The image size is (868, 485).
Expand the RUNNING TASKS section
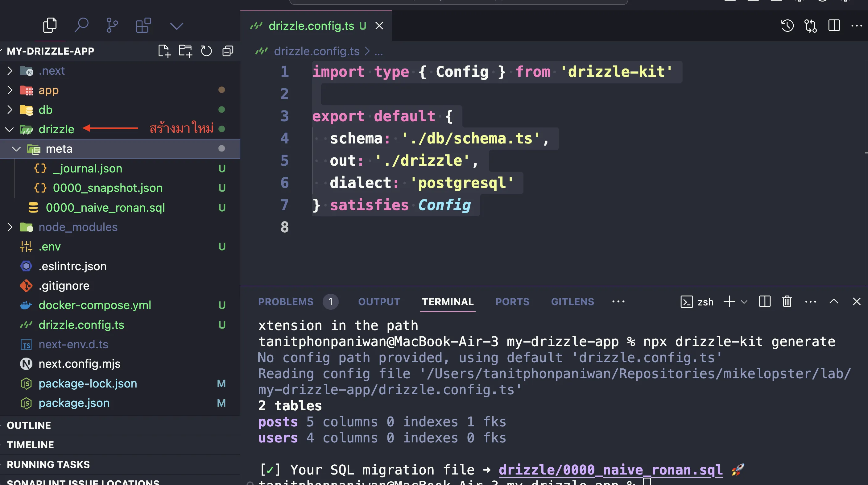pyautogui.click(x=120, y=464)
